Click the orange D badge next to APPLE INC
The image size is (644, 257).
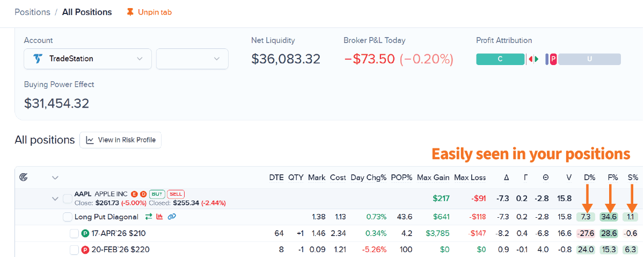coord(143,194)
